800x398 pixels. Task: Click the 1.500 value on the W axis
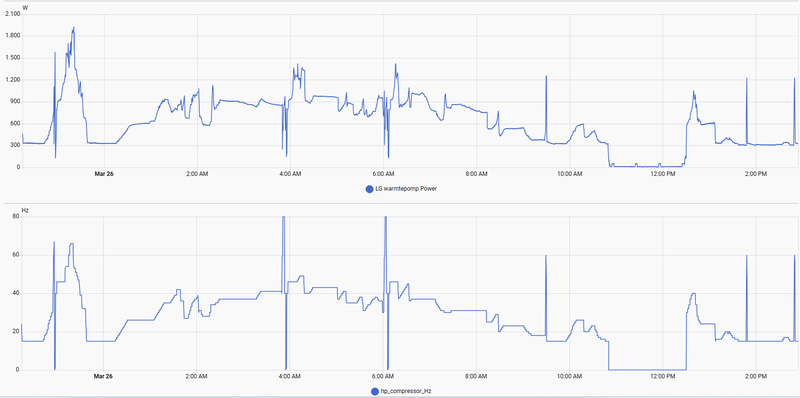(x=12, y=58)
